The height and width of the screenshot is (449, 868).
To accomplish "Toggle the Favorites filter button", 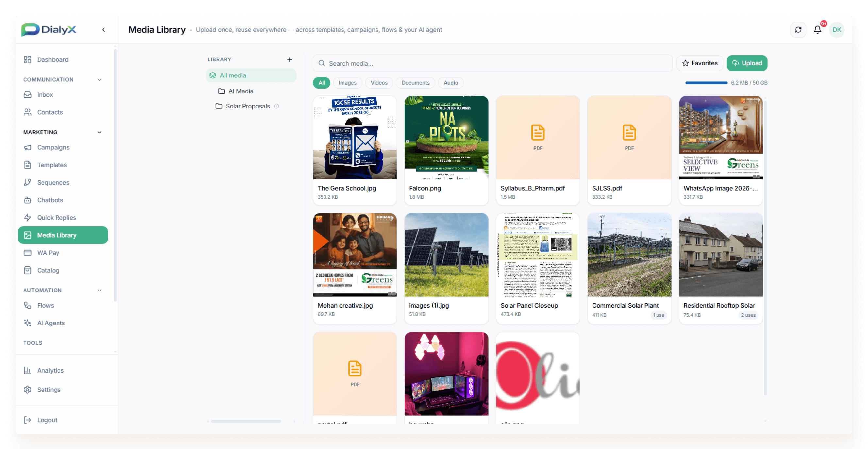I will [x=699, y=63].
